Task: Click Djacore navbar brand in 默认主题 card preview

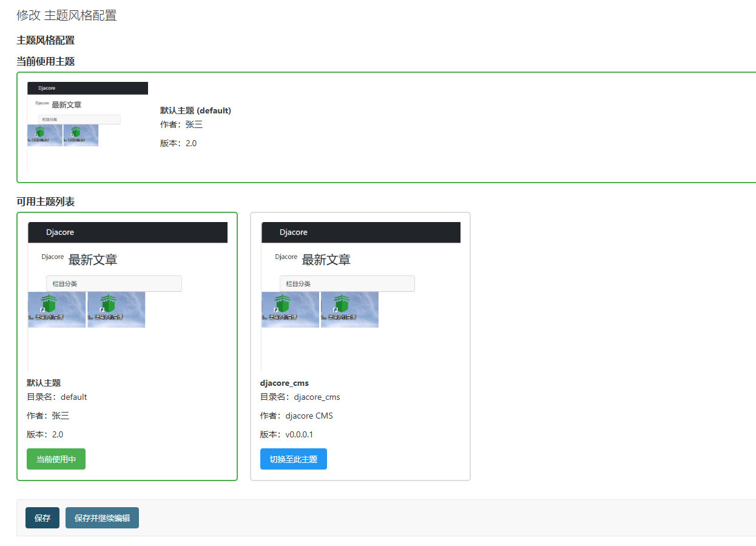Action: [x=60, y=232]
